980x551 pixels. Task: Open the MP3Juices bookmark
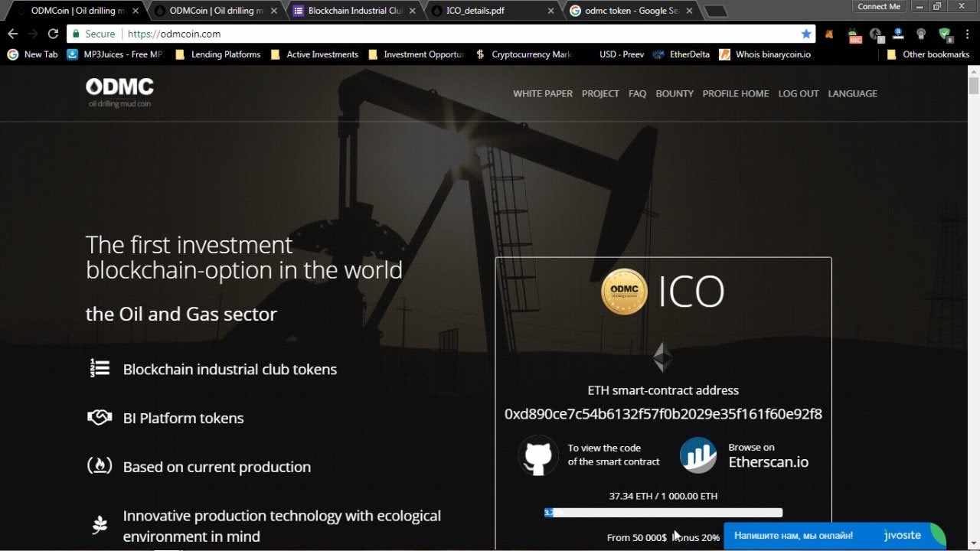(x=116, y=54)
